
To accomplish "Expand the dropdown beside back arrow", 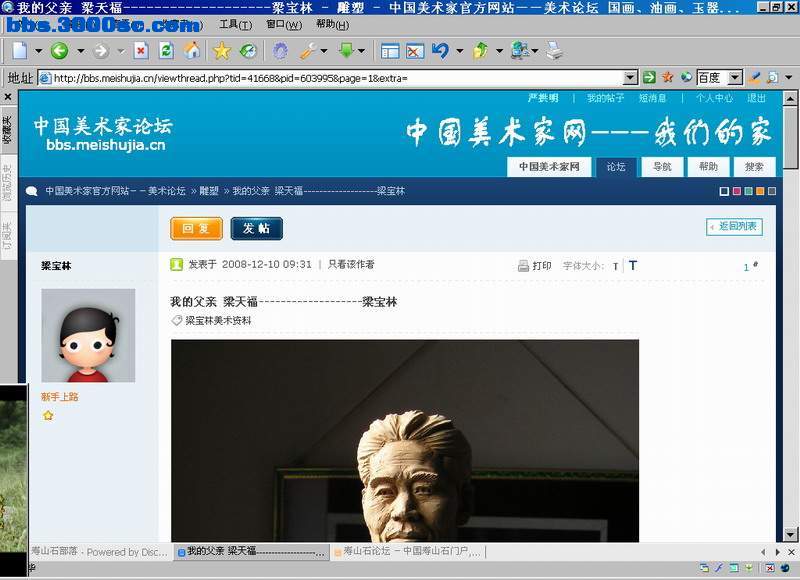I will 81,51.
